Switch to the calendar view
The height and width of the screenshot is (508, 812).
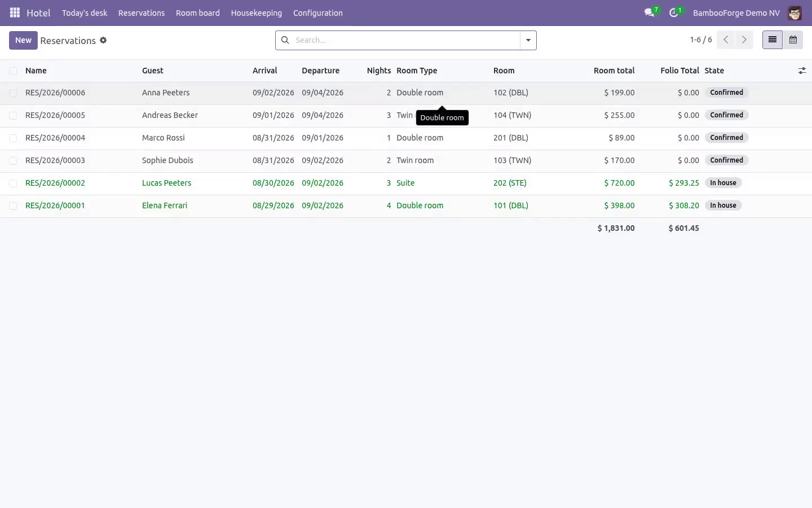(x=793, y=40)
